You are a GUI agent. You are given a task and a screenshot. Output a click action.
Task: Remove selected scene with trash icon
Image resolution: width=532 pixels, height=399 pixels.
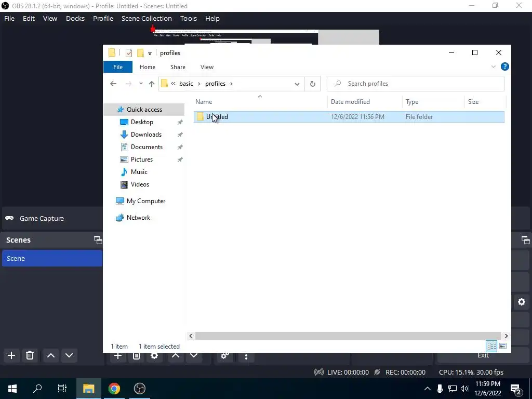pyautogui.click(x=30, y=355)
